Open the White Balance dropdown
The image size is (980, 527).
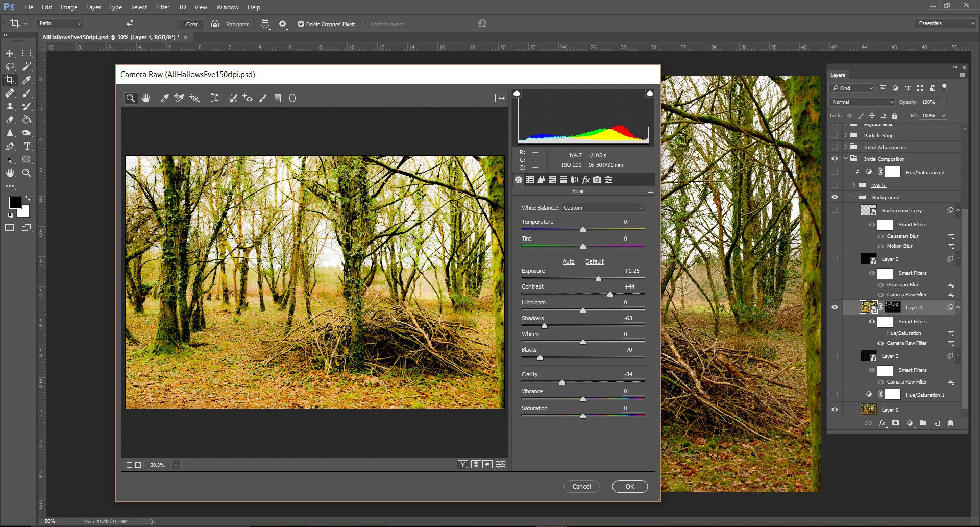click(603, 208)
